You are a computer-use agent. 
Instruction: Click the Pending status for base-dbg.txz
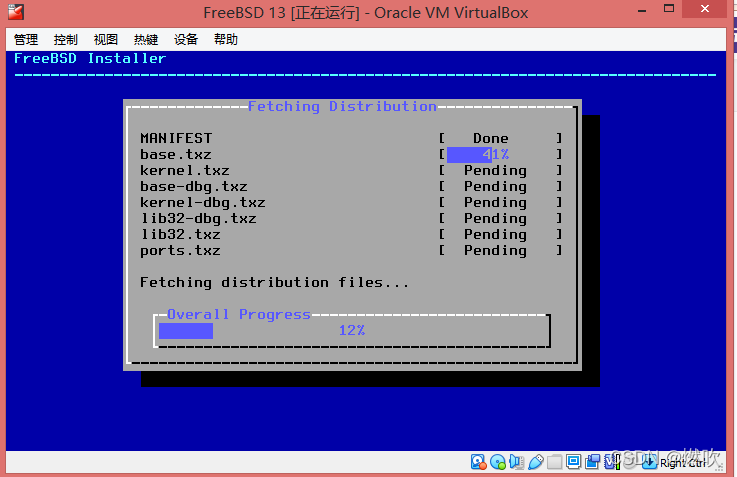495,187
